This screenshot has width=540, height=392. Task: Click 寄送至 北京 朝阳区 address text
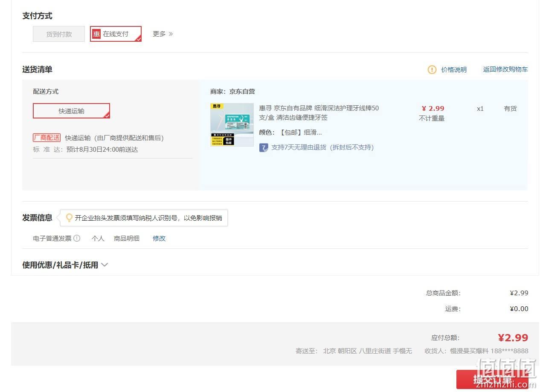(354, 351)
